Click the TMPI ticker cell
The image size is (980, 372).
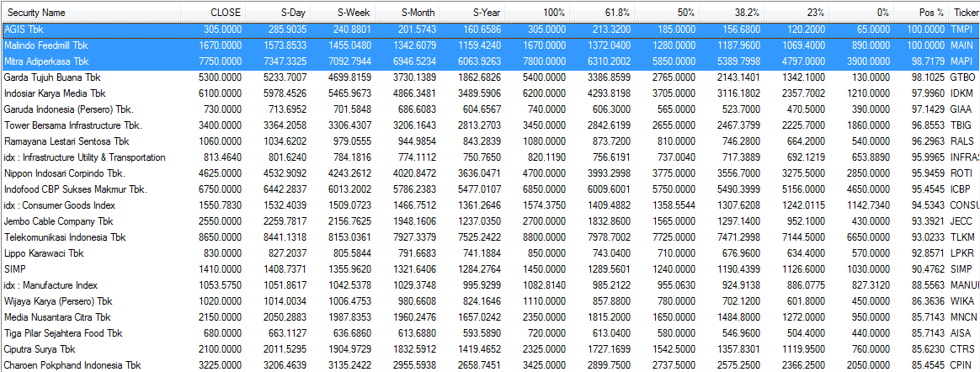[961, 29]
